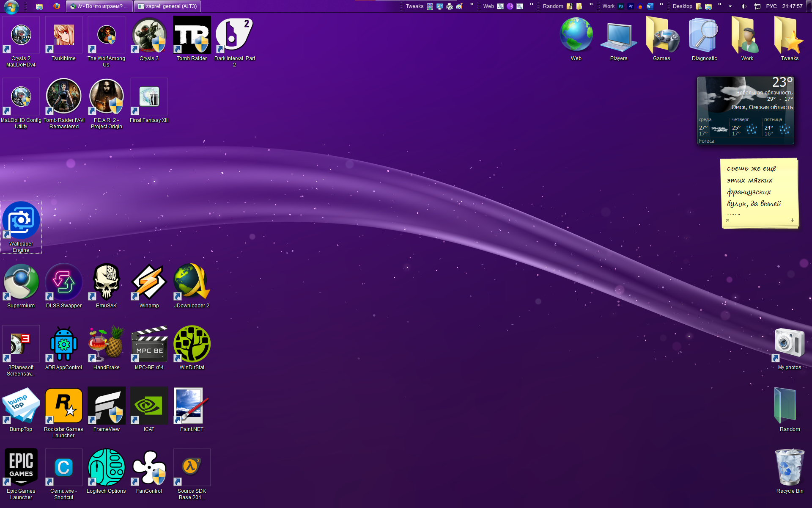The image size is (812, 508).
Task: Open the WinDirStat shortcut
Action: click(192, 344)
